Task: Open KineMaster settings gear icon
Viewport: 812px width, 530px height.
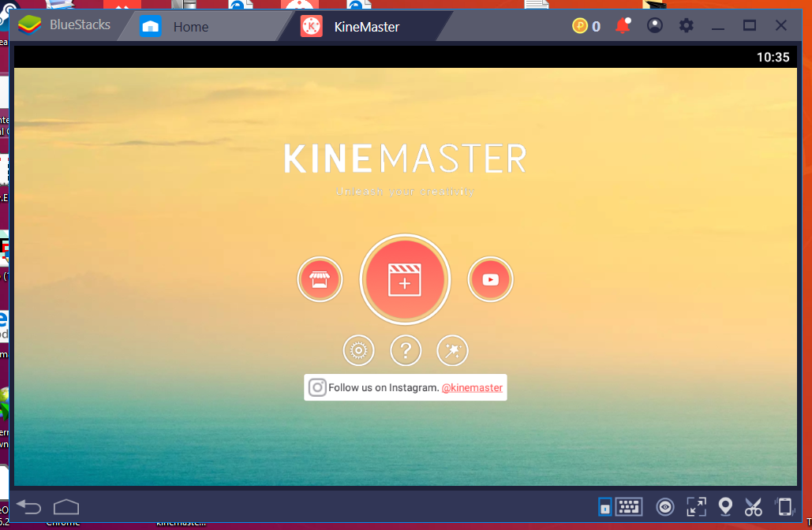Action: (358, 350)
